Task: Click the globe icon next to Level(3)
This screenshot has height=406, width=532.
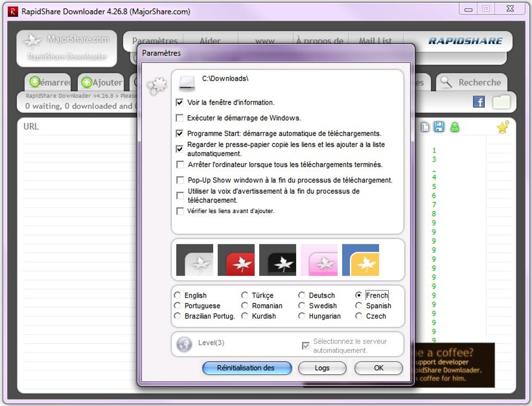Action: click(x=184, y=344)
